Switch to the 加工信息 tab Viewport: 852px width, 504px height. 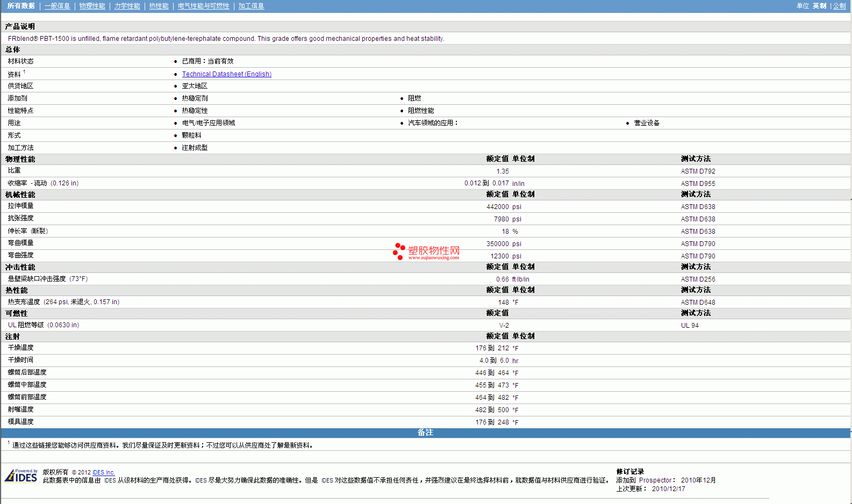251,6
